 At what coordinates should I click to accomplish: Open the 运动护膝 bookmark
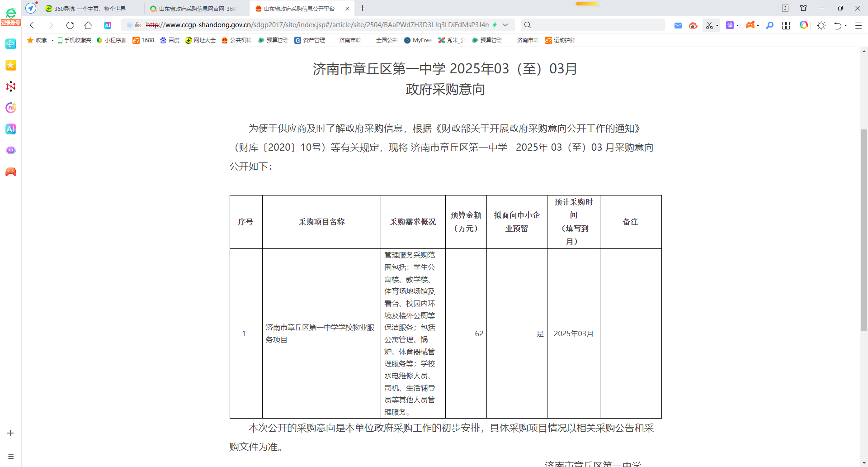pyautogui.click(x=560, y=40)
